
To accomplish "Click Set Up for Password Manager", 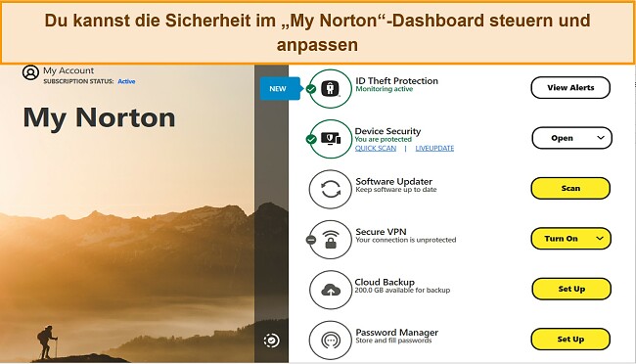I will coord(570,340).
